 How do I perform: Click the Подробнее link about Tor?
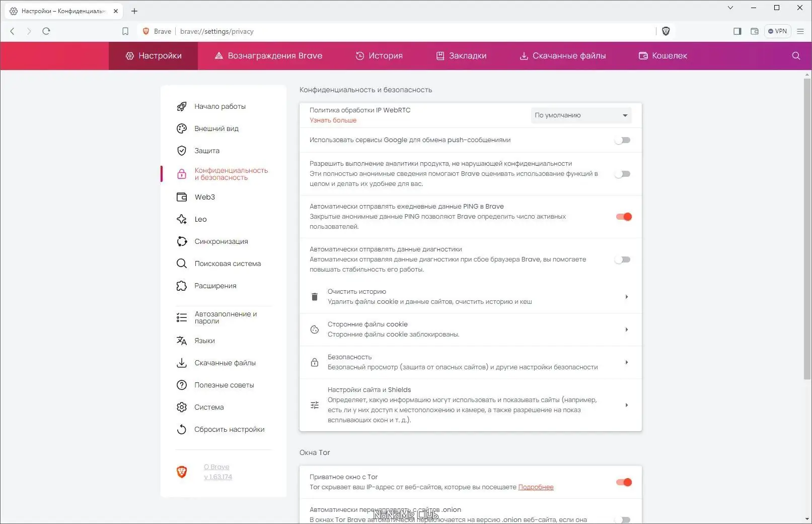(536, 487)
